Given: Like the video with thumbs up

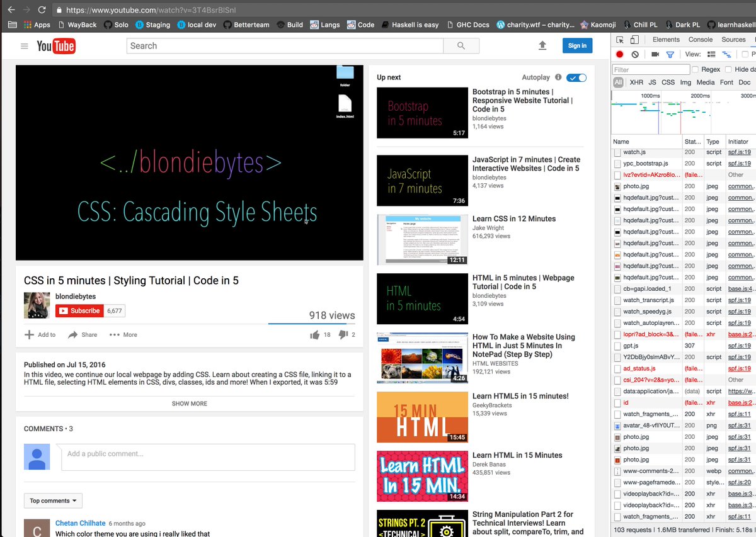Looking at the screenshot, I should pos(314,335).
